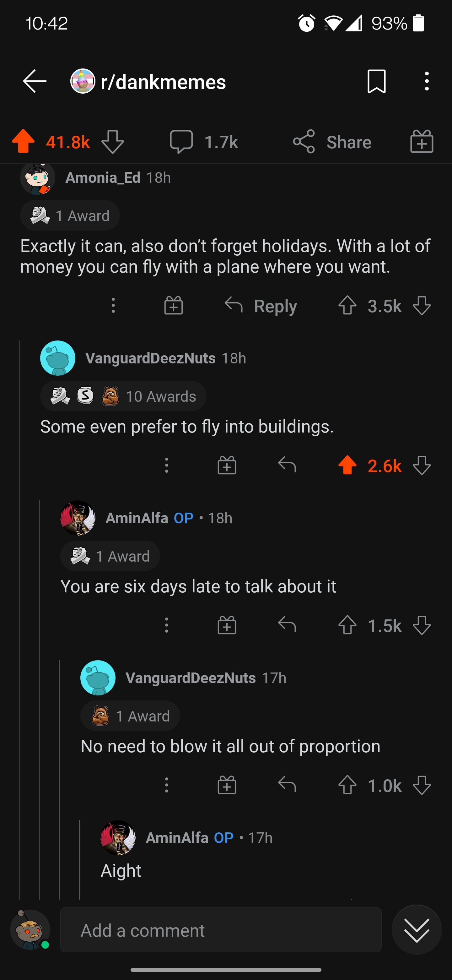Award the 'fly into buildings' comment
The width and height of the screenshot is (452, 980).
click(227, 465)
